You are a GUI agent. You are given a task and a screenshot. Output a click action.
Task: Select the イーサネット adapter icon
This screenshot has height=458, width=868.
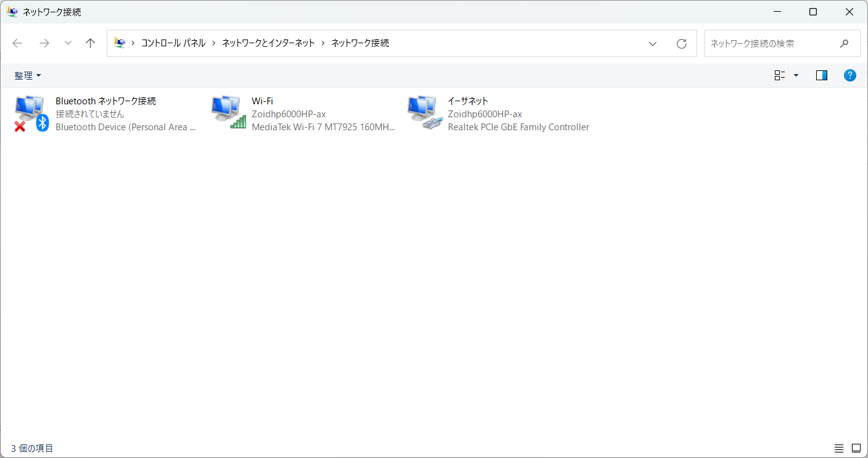[x=423, y=113]
